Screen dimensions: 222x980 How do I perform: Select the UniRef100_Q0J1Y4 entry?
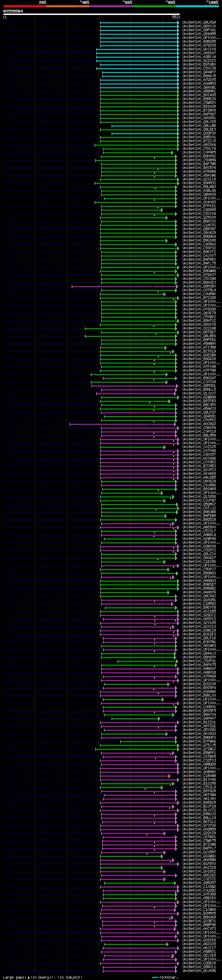pos(199,49)
